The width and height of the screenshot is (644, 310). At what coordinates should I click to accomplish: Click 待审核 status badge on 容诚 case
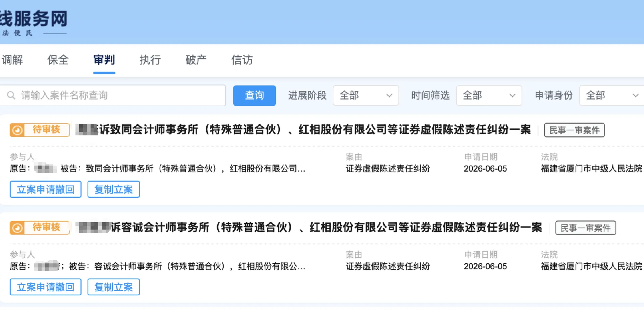pyautogui.click(x=40, y=228)
